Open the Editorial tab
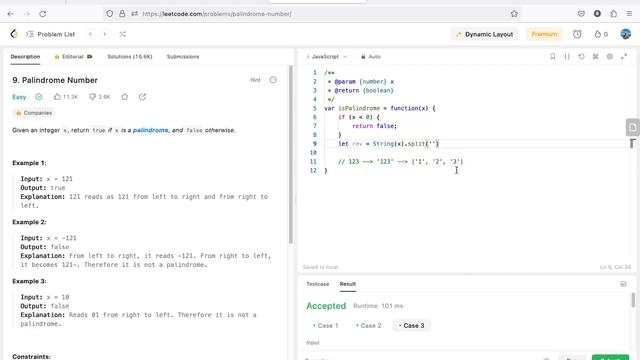640x360 pixels. pyautogui.click(x=73, y=57)
